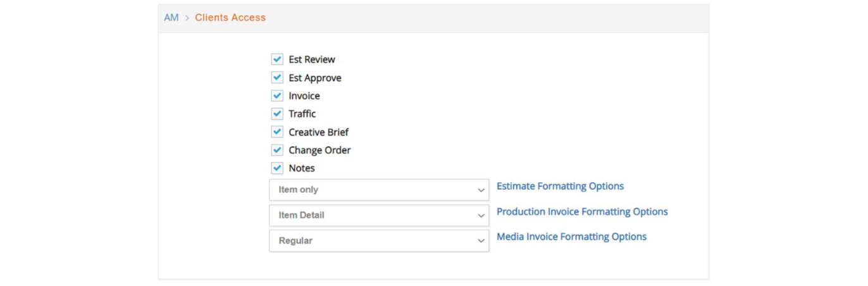Click the chevron arrow on Item Detail dropdown

point(481,216)
